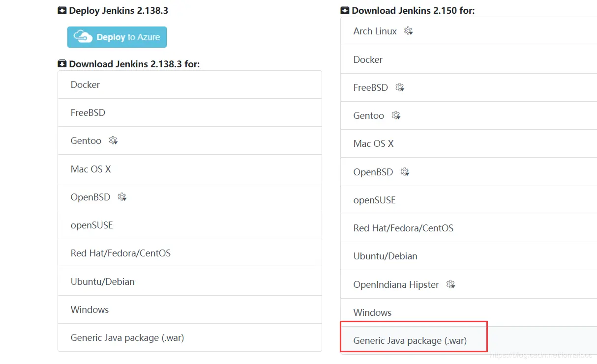Click gear icon beside weekly FreeBSD
This screenshot has width=597, height=364.
pos(399,87)
